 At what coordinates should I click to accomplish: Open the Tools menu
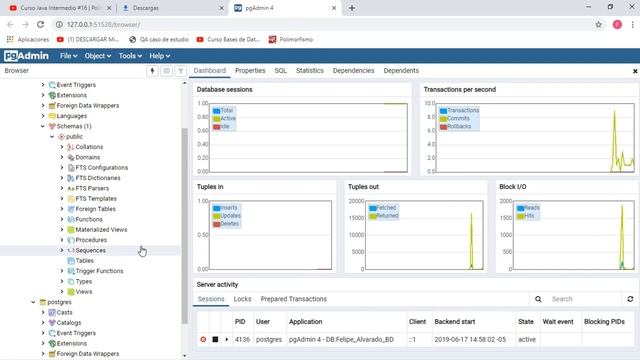[x=130, y=56]
